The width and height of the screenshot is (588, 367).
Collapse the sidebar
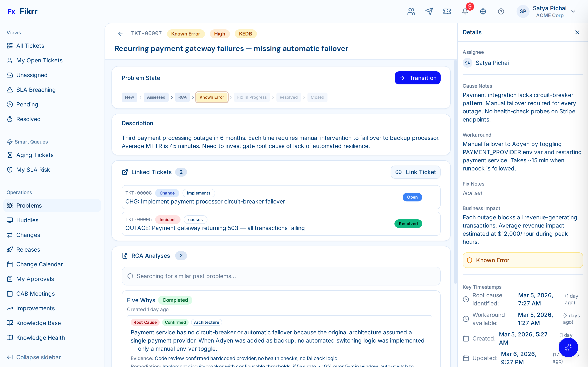(x=38, y=357)
